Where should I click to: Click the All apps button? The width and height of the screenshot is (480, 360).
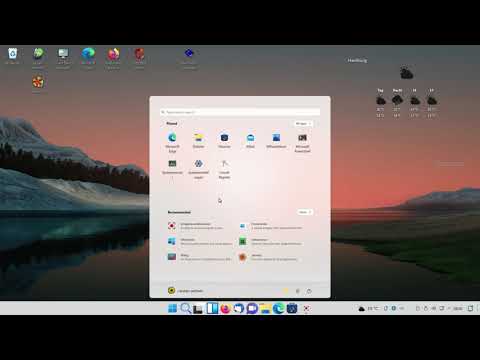tap(303, 124)
